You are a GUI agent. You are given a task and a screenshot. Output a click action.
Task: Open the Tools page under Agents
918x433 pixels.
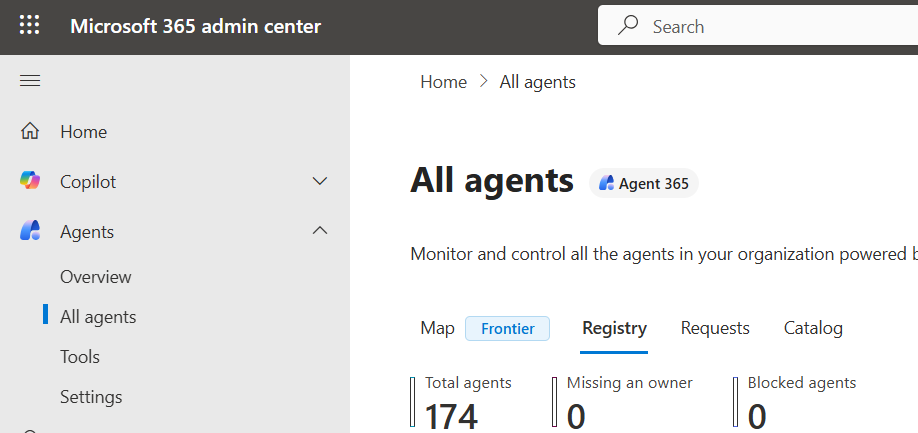tap(80, 356)
